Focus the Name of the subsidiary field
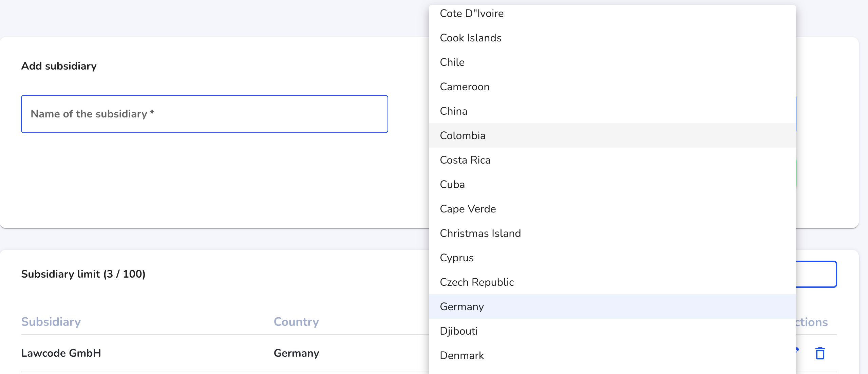Image resolution: width=868 pixels, height=374 pixels. coord(204,114)
